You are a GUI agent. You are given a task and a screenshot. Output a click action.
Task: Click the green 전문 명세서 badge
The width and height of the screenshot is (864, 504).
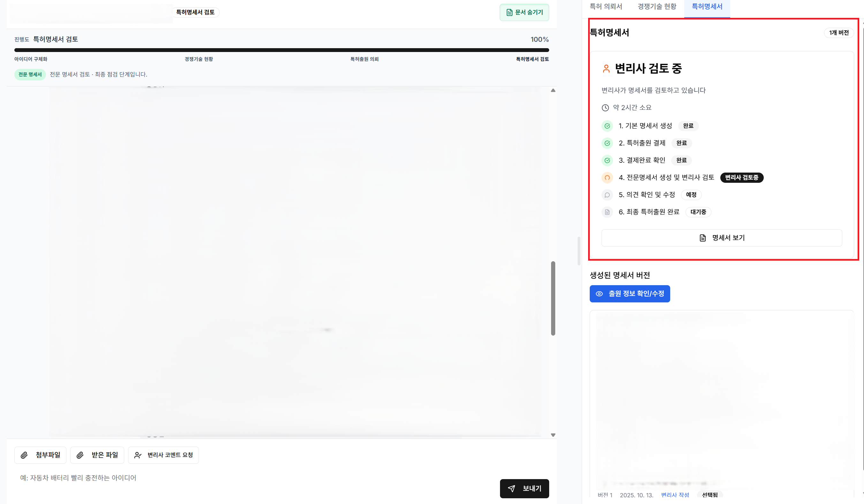[30, 74]
